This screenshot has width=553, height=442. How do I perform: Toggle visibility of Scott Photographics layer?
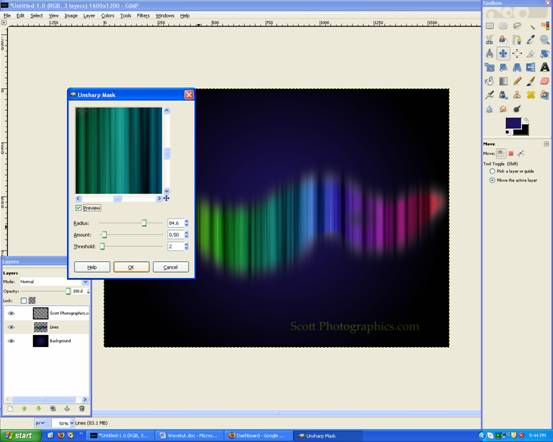point(11,313)
